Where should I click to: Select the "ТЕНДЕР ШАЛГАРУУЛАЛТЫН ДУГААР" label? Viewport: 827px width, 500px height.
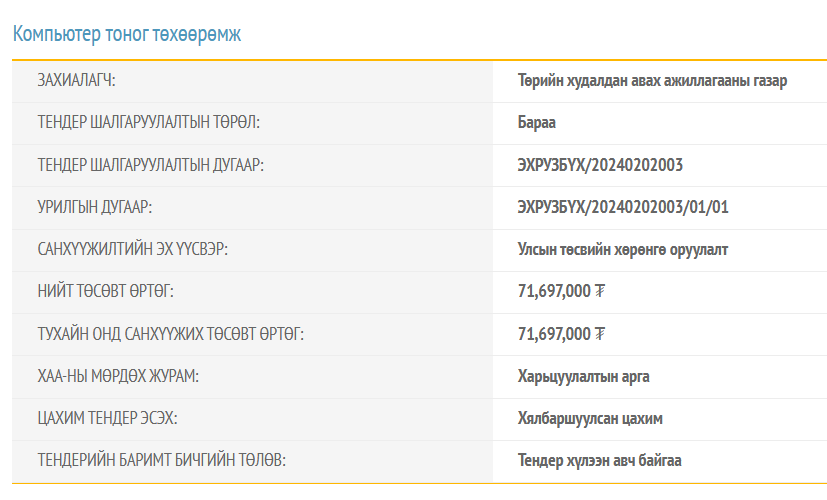coord(150,165)
